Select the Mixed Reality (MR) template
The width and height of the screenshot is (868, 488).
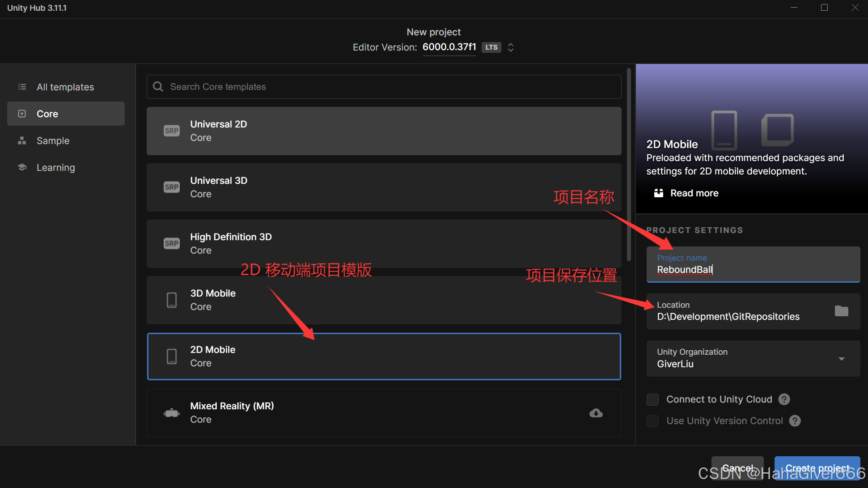[384, 413]
